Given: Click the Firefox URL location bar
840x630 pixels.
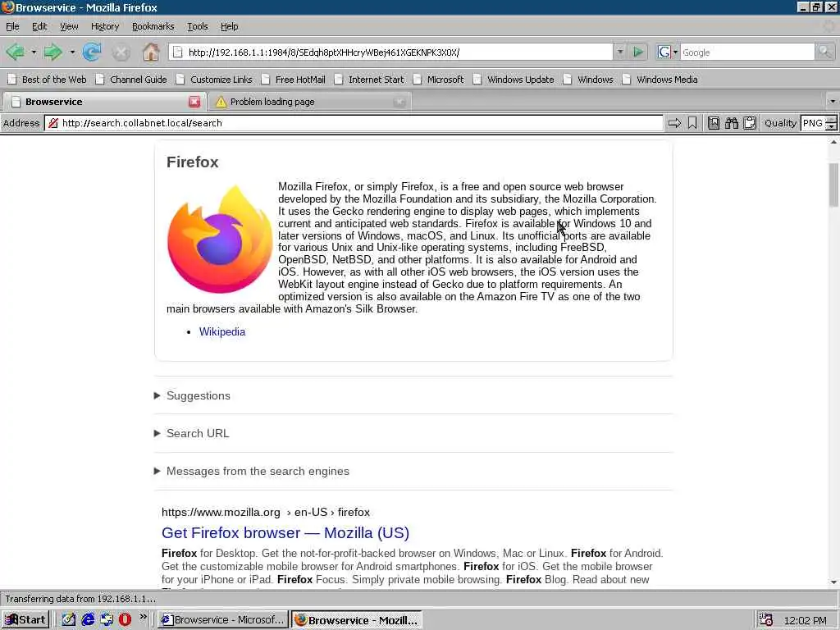Looking at the screenshot, I should click(x=391, y=52).
